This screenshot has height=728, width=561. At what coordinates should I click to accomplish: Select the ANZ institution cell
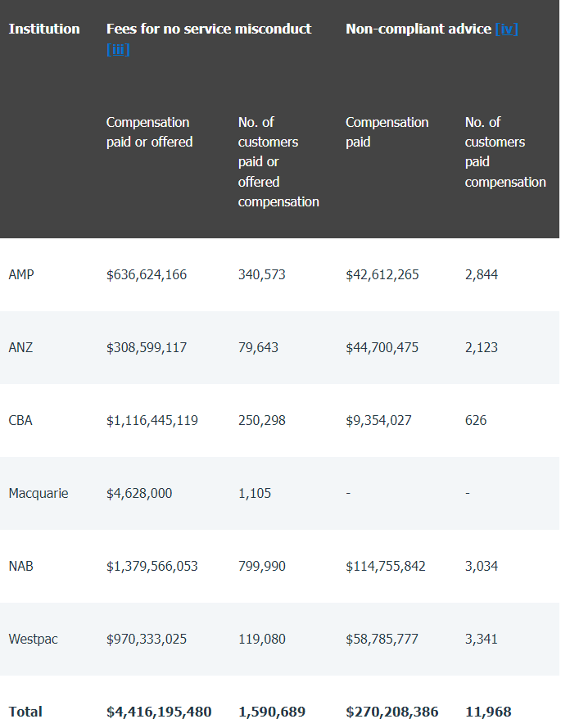click(20, 348)
